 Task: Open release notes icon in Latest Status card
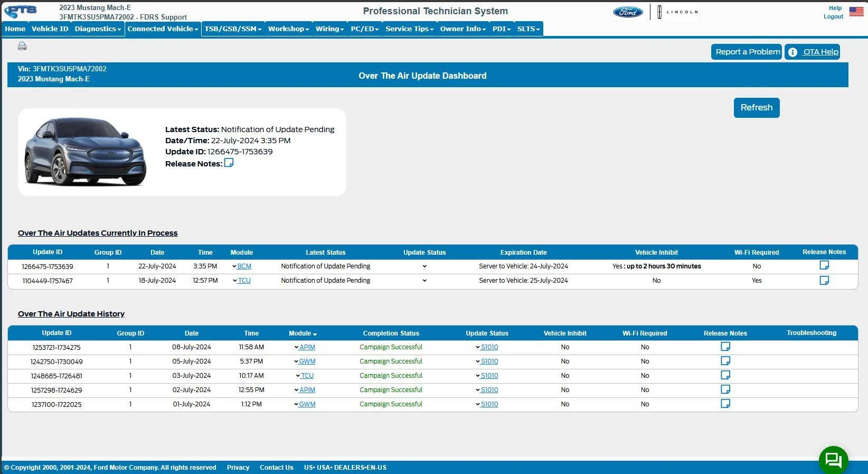click(x=229, y=163)
